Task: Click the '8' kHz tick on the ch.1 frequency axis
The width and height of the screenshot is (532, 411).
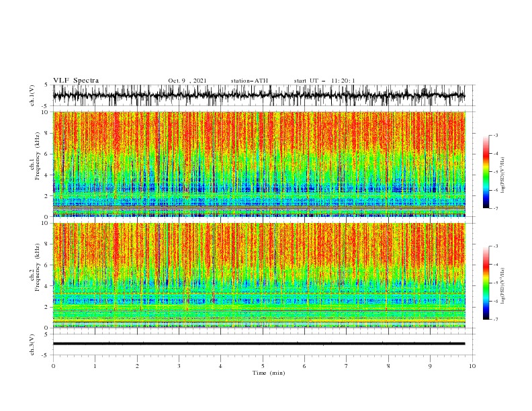Action: [47, 133]
